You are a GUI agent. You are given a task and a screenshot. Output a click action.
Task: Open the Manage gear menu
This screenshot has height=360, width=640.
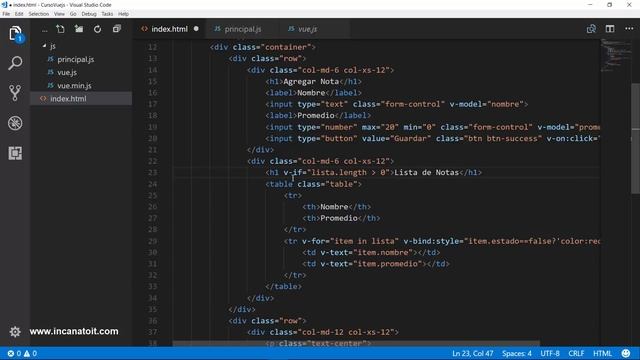pyautogui.click(x=15, y=331)
